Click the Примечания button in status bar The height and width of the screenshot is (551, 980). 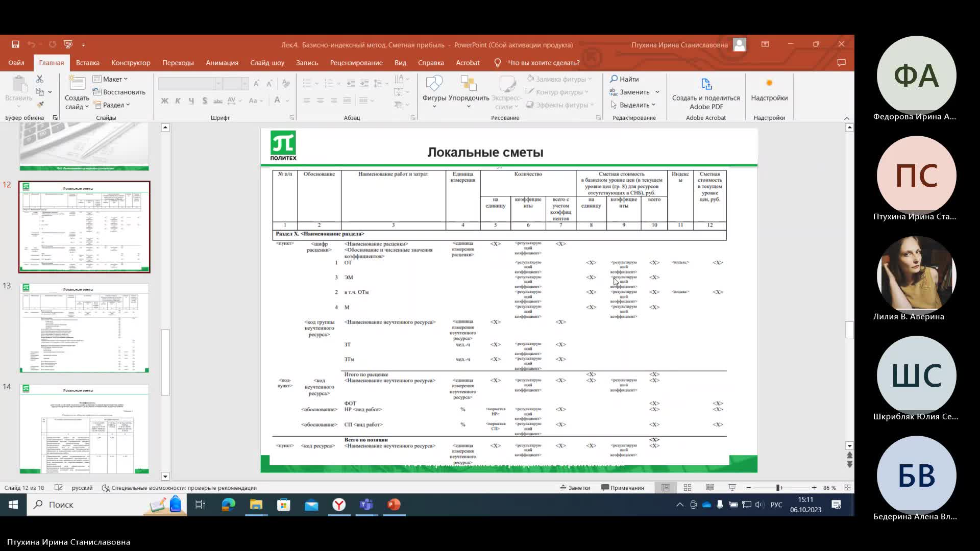623,488
